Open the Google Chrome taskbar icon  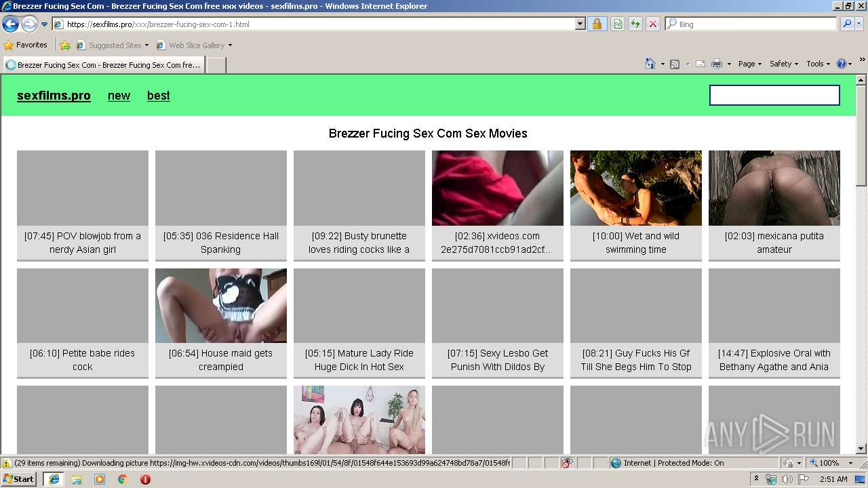pyautogui.click(x=122, y=479)
